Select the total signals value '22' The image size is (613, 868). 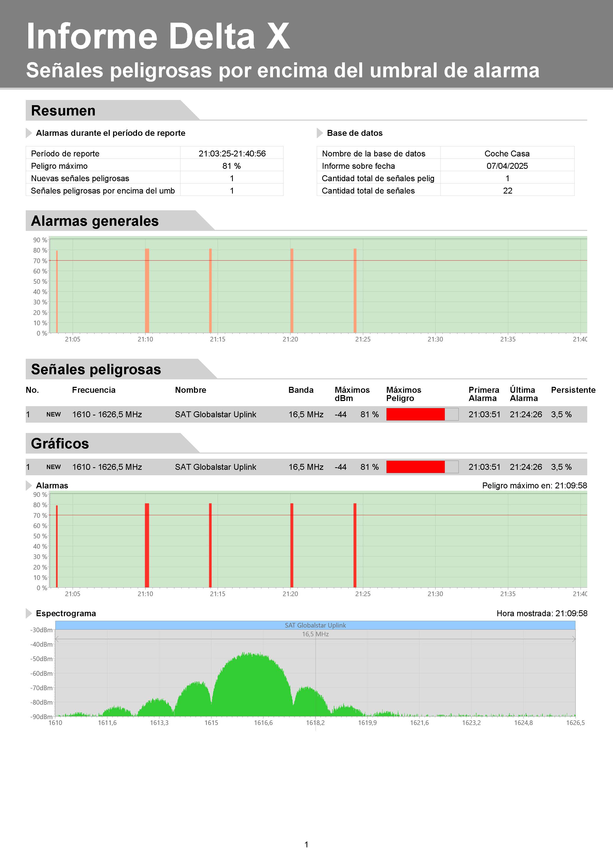508,191
